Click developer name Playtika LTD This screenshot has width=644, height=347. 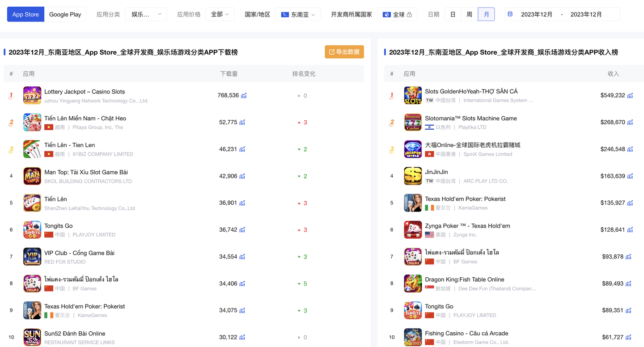(x=472, y=127)
